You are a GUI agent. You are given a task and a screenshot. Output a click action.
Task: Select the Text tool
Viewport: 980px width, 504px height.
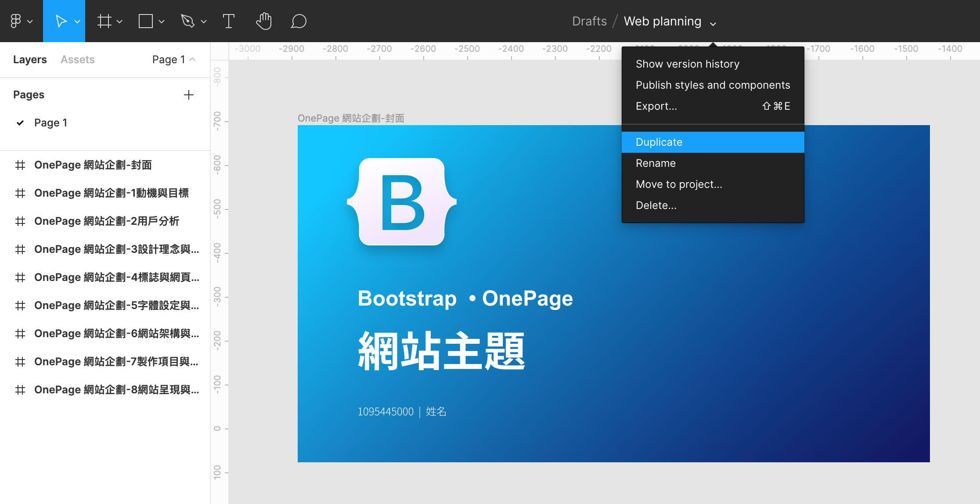tap(229, 21)
